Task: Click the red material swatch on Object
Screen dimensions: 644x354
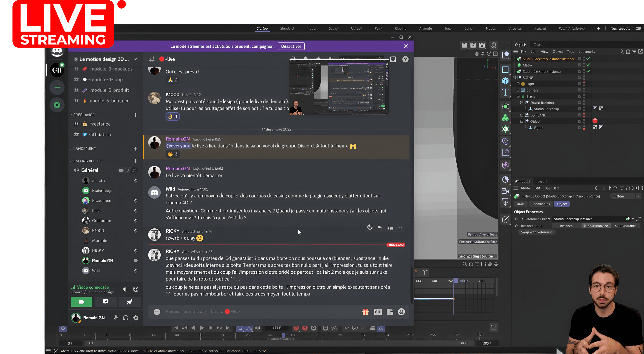Action: [x=595, y=121]
